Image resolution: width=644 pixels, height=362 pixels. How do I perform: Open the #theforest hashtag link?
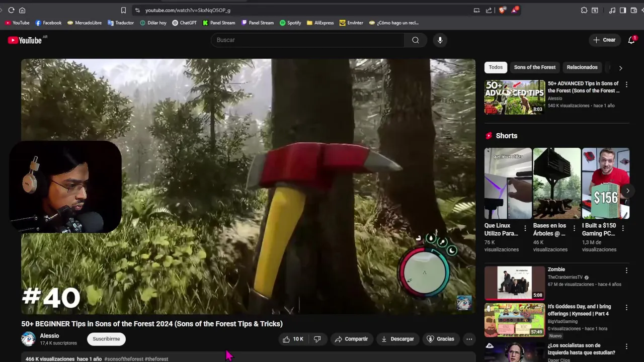[x=156, y=359]
